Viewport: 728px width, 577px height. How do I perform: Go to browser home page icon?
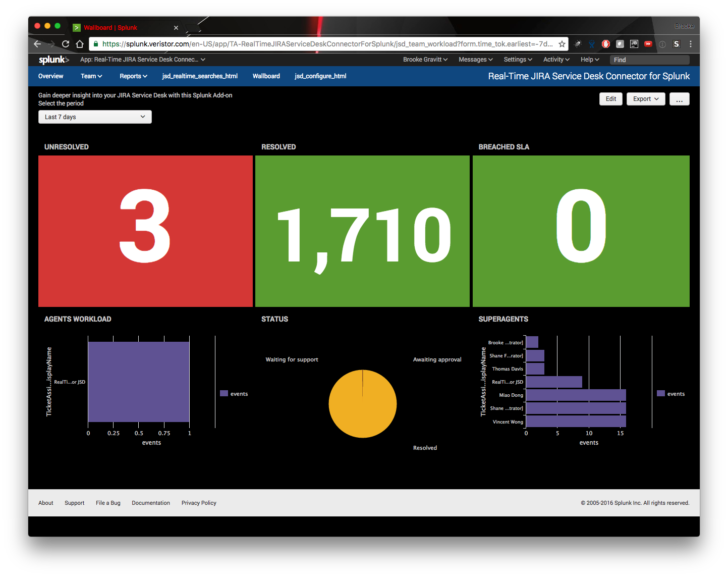[80, 44]
